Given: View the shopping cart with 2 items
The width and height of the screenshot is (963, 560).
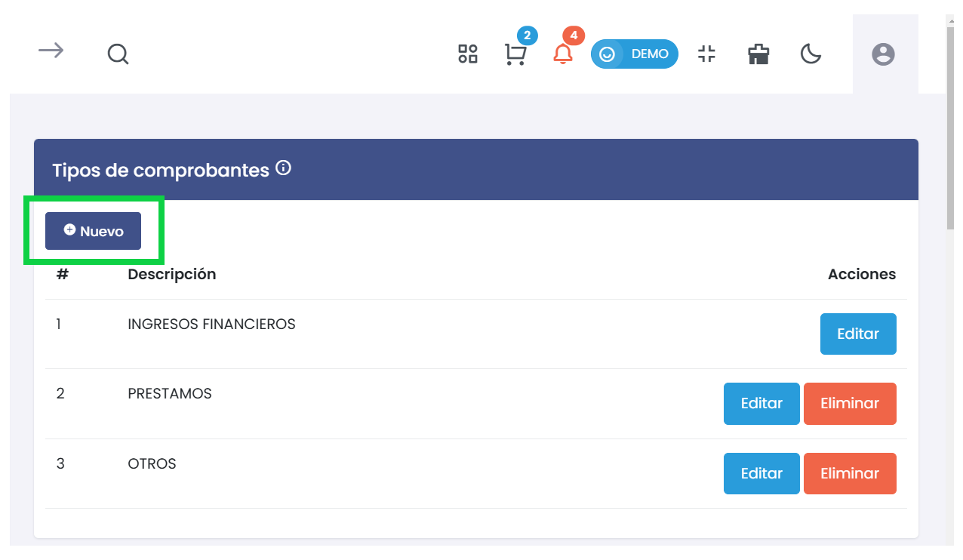Looking at the screenshot, I should point(516,54).
